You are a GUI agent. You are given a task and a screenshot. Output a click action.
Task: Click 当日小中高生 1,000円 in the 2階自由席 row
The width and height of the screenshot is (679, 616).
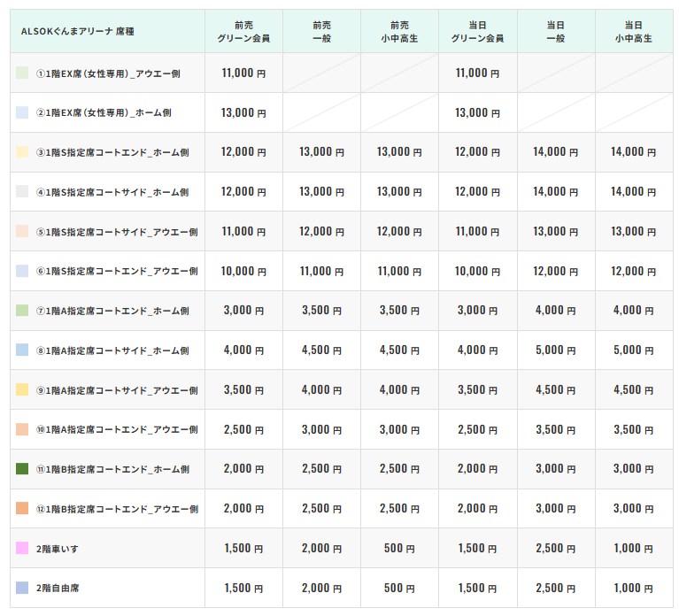634,589
